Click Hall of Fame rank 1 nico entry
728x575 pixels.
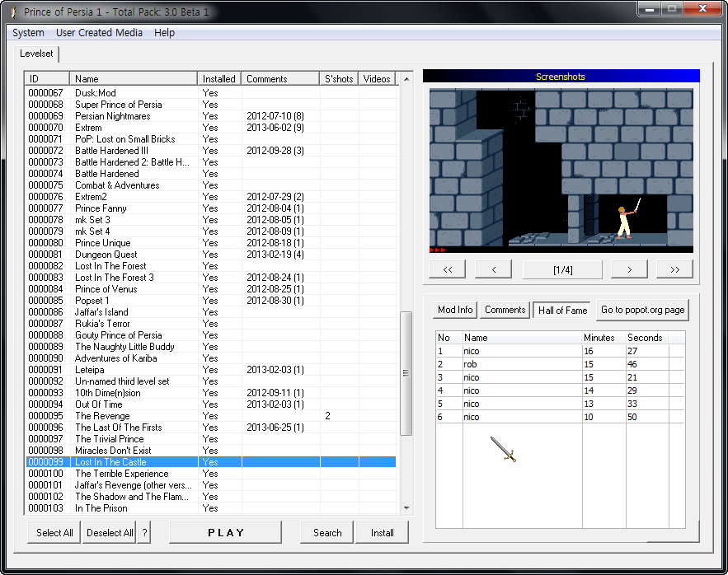pyautogui.click(x=561, y=351)
